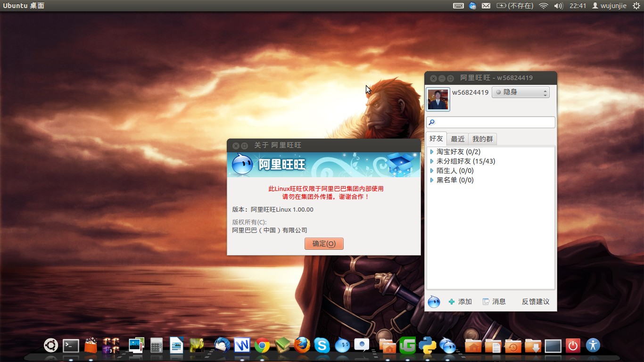
Task: Launch Firefox from the dock
Action: point(302,346)
